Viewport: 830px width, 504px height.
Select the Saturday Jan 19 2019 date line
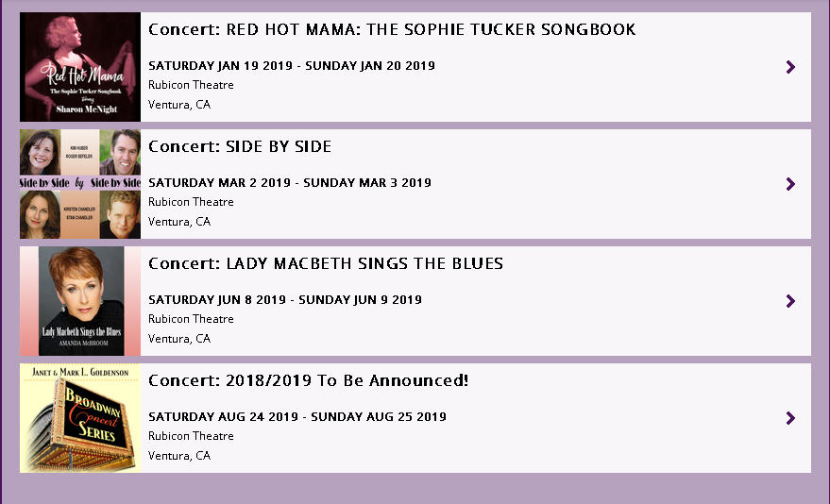pos(292,66)
